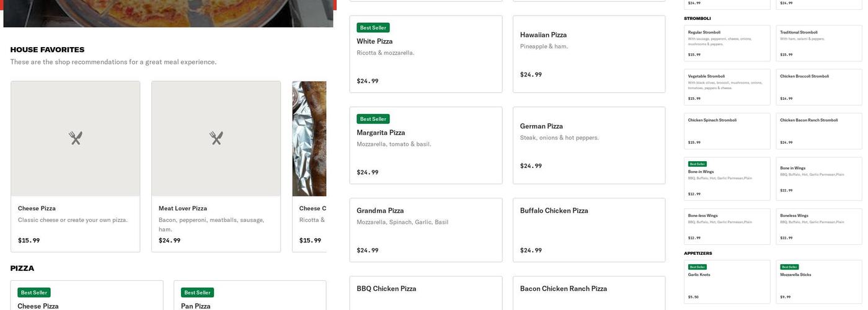
Task: Click the Best Seller badge on White Pizza
Action: click(373, 28)
